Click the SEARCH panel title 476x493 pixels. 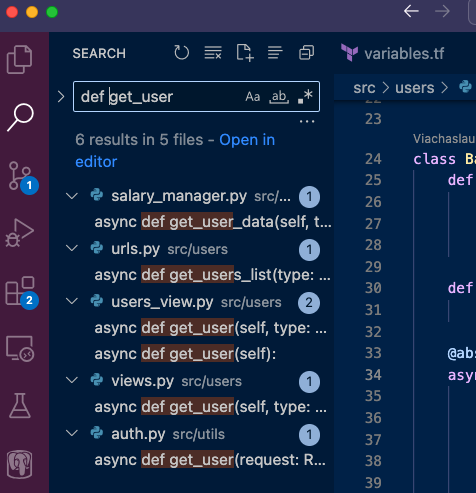point(99,53)
